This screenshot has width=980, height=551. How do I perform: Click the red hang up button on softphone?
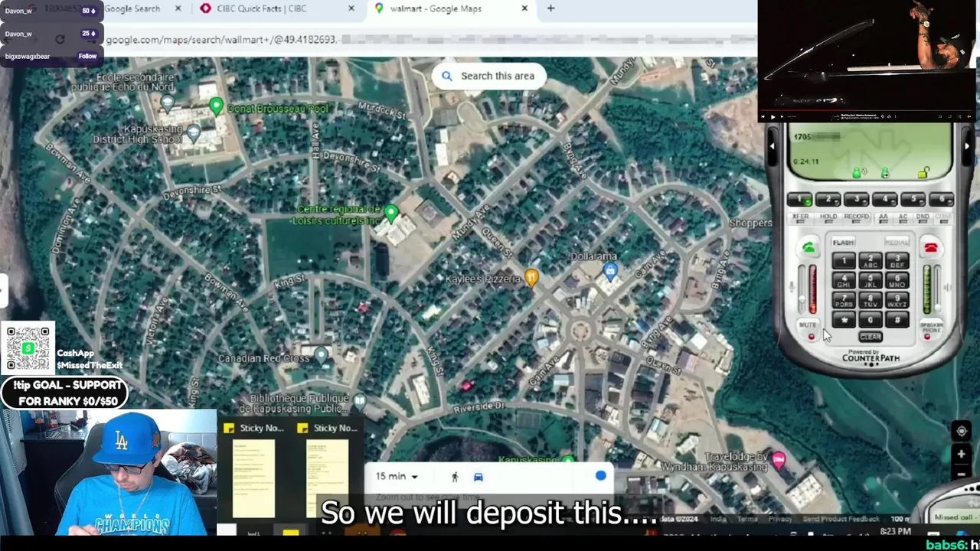point(931,247)
